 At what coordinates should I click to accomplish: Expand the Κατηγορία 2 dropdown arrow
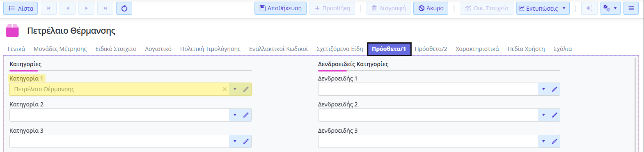[235, 115]
